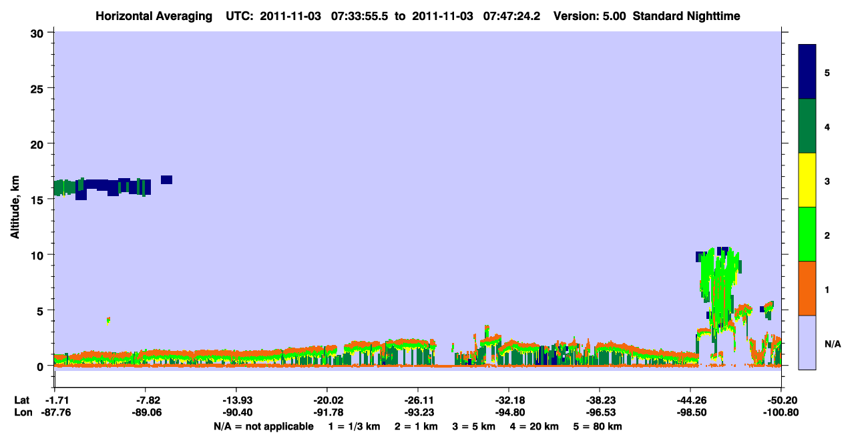Click the y-axis tick label '5'

(41, 310)
